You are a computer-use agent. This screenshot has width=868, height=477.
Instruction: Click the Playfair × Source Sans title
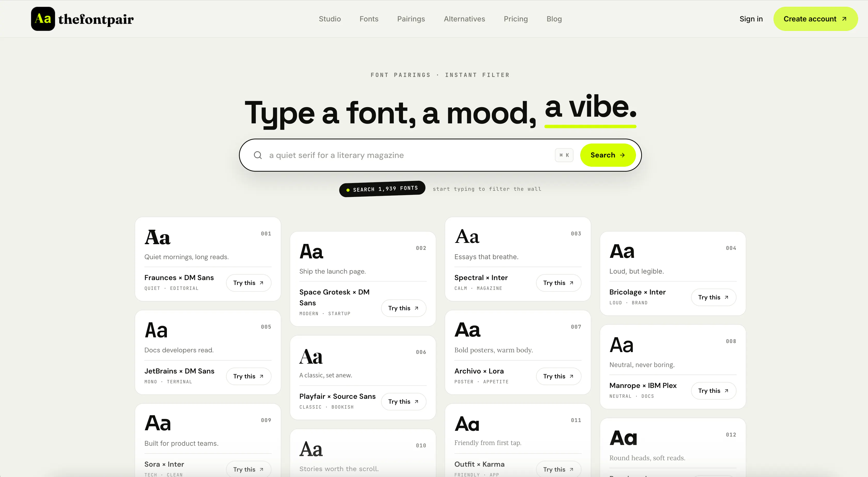click(x=337, y=396)
